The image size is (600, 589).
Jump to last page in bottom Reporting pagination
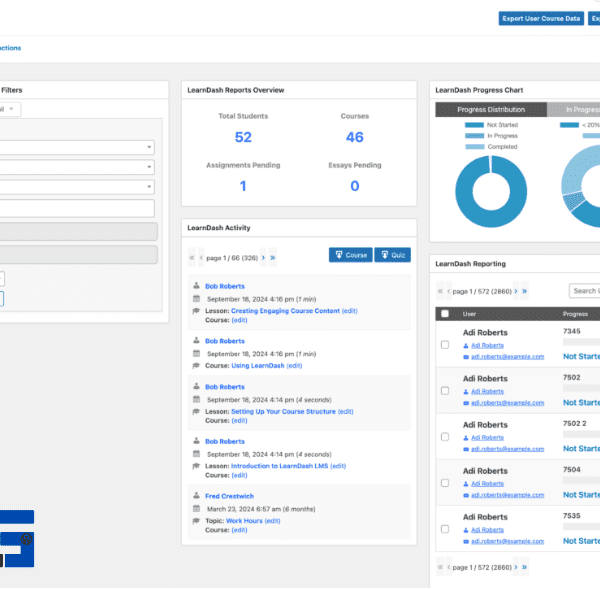(524, 567)
